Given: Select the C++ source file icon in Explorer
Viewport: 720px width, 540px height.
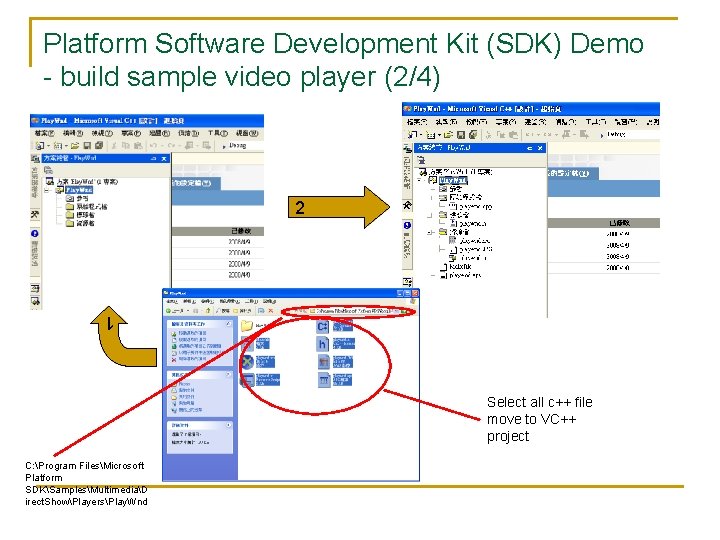Looking at the screenshot, I should pyautogui.click(x=323, y=326).
